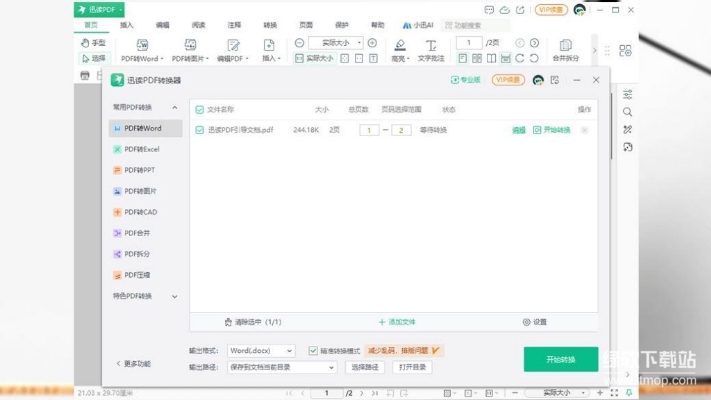Screen dimensions: 711x400
Task: Click the cloud icon in main title bar
Action: tap(504, 10)
